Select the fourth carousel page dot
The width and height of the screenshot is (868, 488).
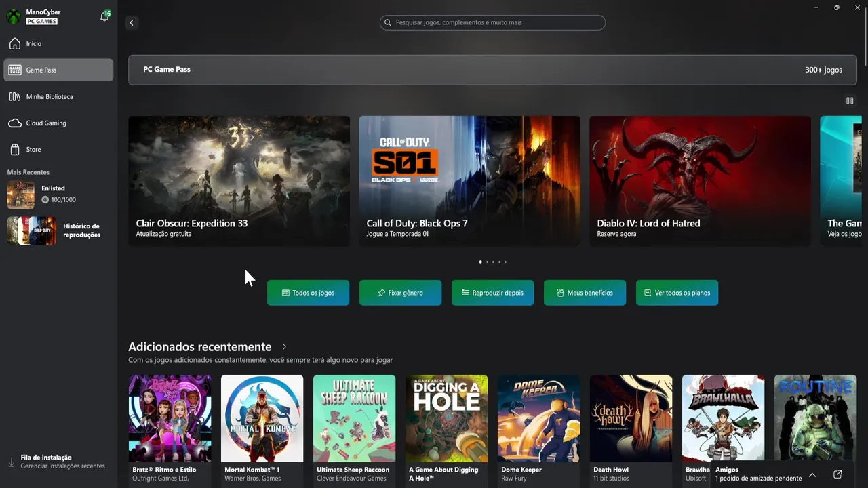pyautogui.click(x=499, y=262)
